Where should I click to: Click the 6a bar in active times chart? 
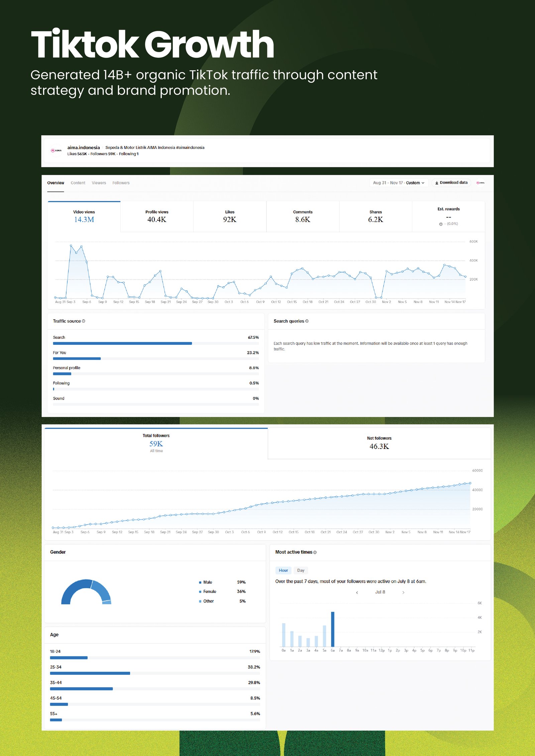333,629
